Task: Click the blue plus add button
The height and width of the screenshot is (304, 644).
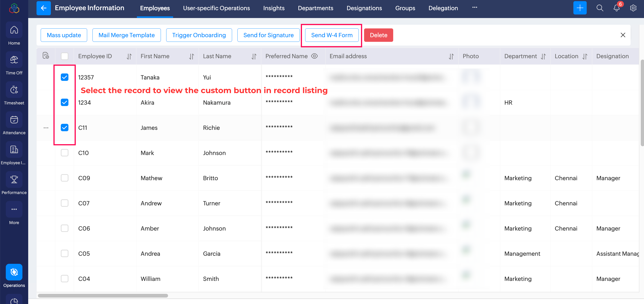Action: coord(580,8)
